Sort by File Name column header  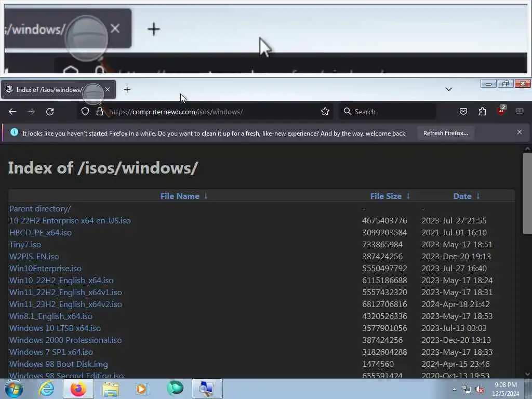click(180, 196)
